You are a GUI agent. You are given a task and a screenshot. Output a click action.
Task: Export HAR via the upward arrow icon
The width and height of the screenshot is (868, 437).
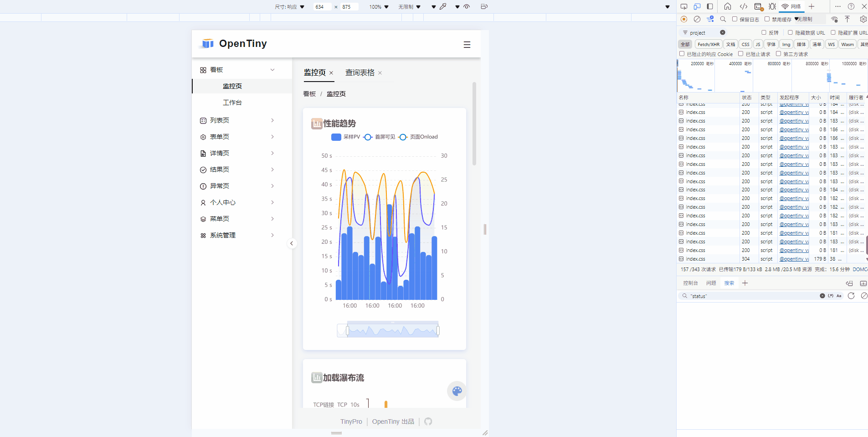tap(847, 19)
